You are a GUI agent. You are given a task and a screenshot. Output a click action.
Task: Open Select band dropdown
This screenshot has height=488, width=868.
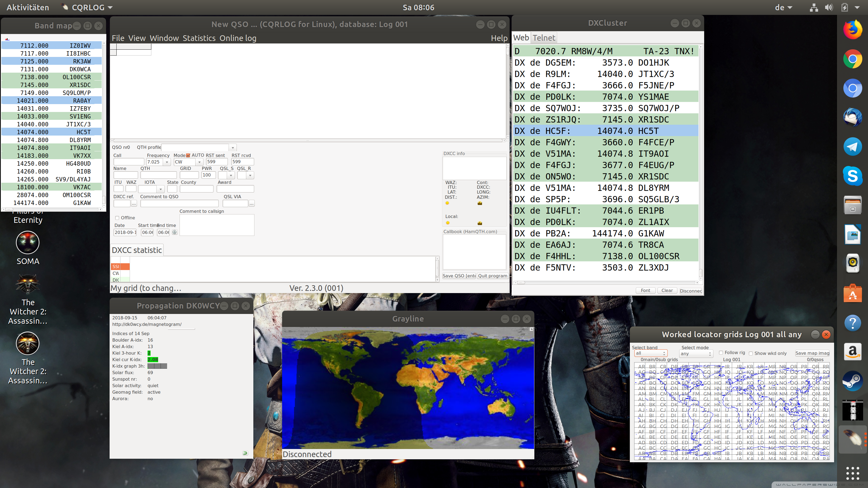[x=650, y=353]
